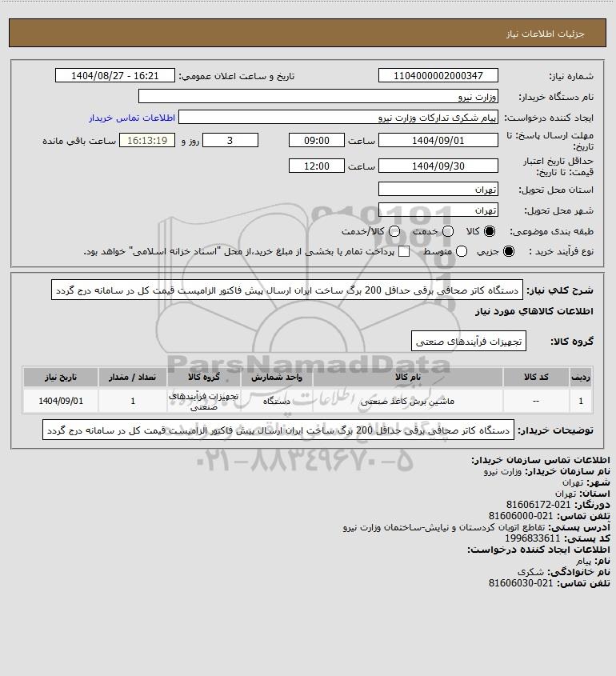The image size is (616, 676).
Task: Select the کالا/خدمت radio button
Action: coord(394,231)
